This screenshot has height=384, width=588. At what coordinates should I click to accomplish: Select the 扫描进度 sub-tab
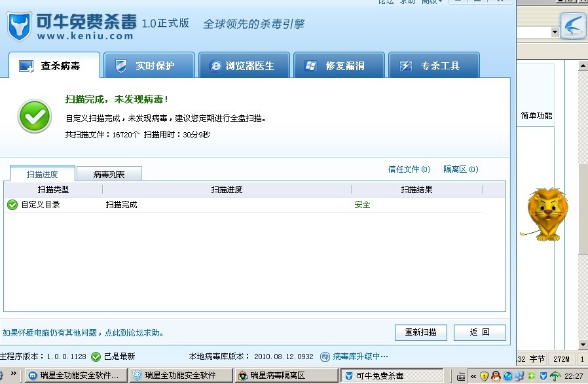pos(43,174)
